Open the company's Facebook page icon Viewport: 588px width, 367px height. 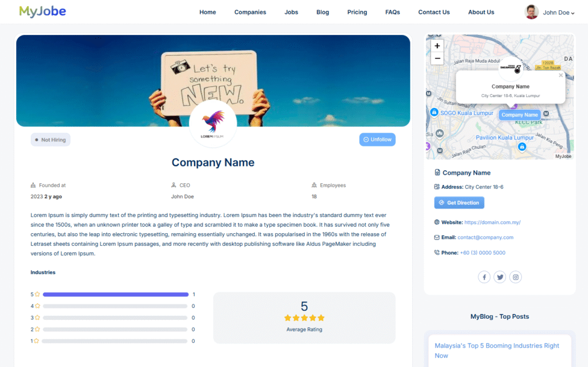(484, 277)
